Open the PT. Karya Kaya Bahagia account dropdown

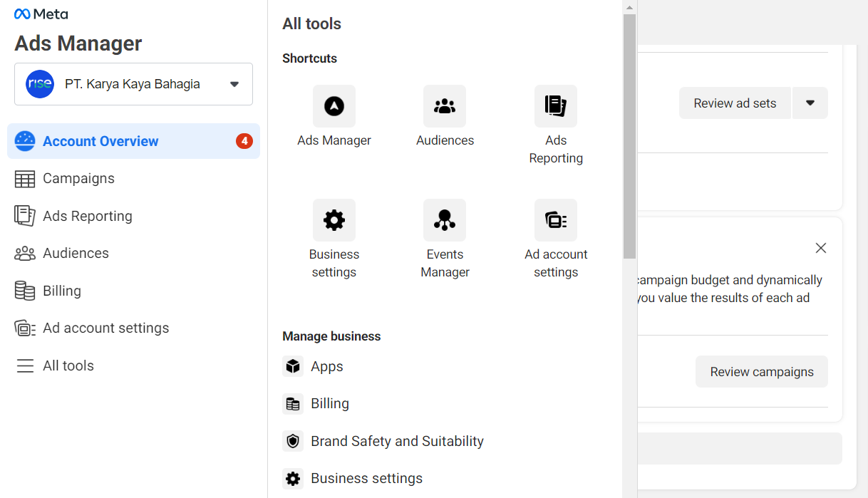pyautogui.click(x=133, y=84)
